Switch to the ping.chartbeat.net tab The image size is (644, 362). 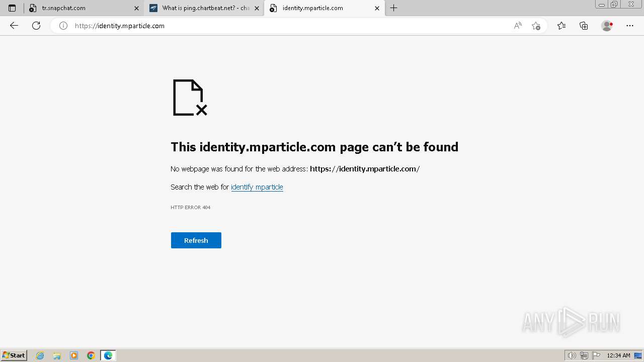(204, 8)
